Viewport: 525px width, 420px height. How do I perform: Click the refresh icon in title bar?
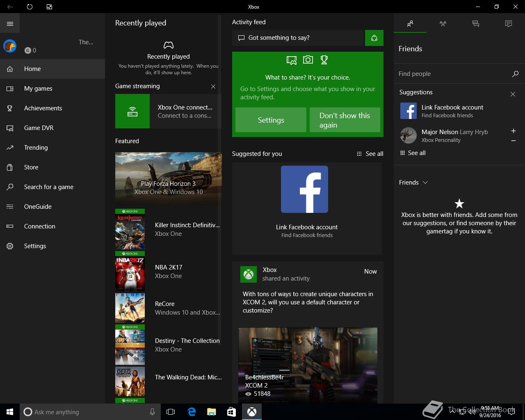pyautogui.click(x=30, y=7)
